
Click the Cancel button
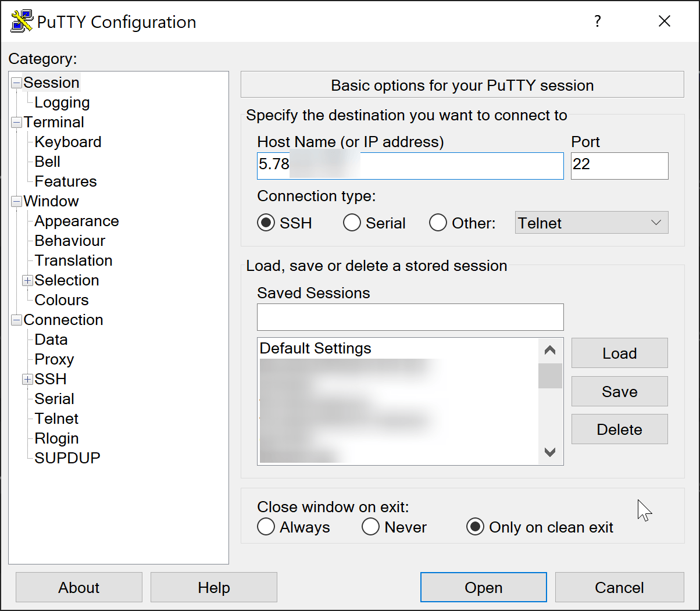(x=619, y=587)
